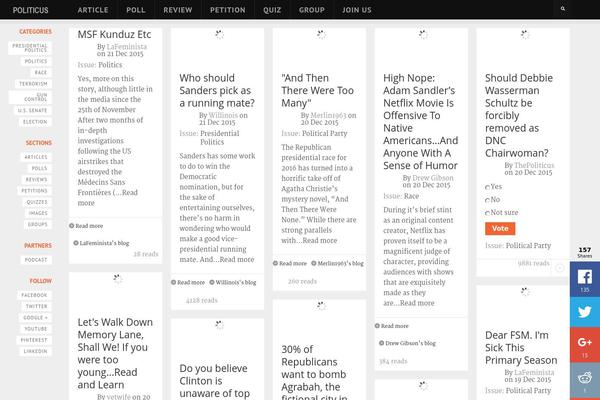Open Presidential Politics category
Viewport: 600px width, 400px height.
click(x=30, y=48)
